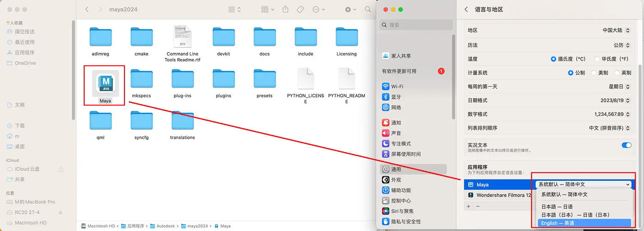
Task: Select 摄氏度 (°C) temperature option
Action: (x=553, y=59)
